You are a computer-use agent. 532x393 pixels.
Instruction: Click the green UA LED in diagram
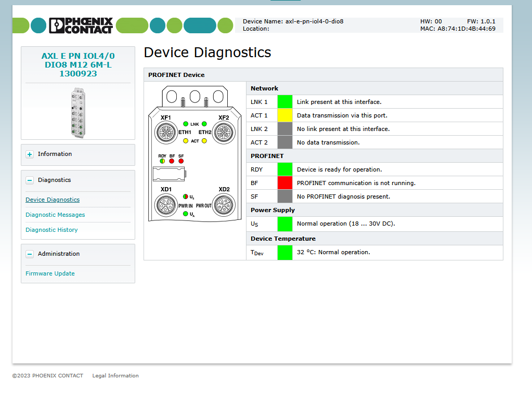[186, 214]
